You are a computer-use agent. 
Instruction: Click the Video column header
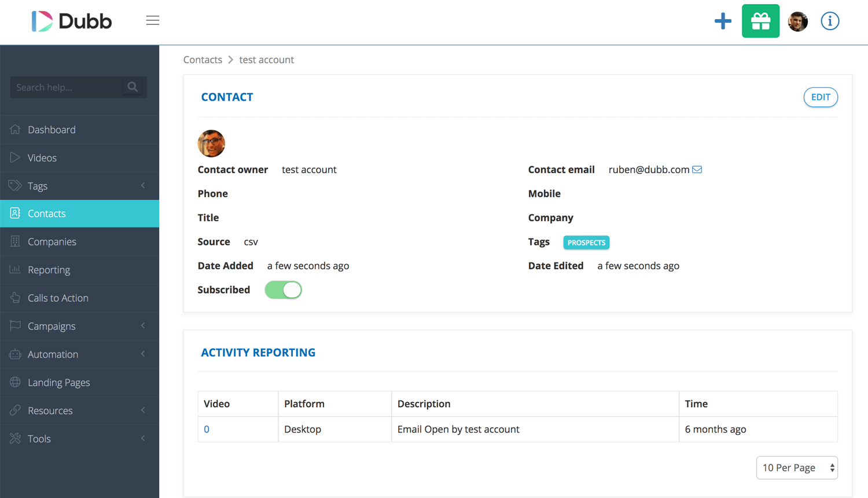pyautogui.click(x=238, y=404)
